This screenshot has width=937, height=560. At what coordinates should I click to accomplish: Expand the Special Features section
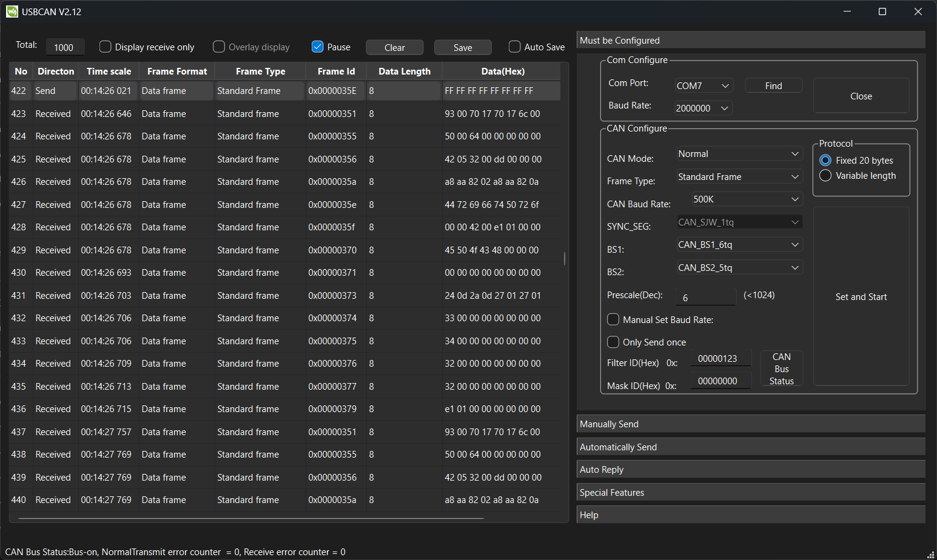(x=750, y=493)
